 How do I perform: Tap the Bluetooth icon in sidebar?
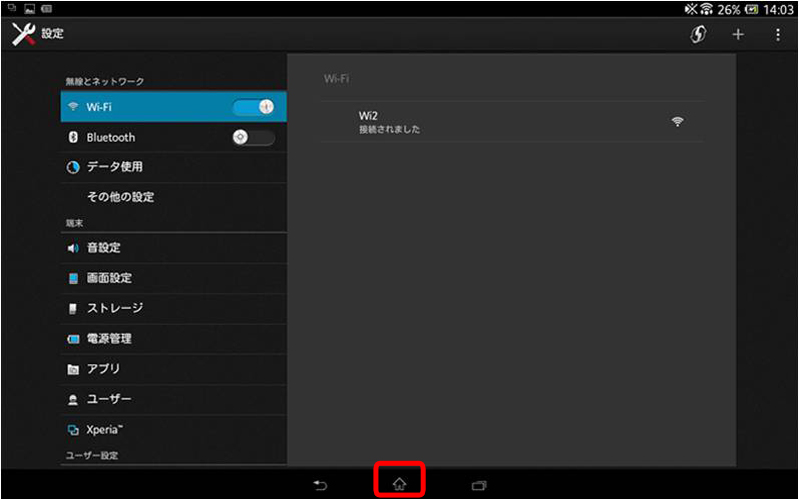(73, 137)
